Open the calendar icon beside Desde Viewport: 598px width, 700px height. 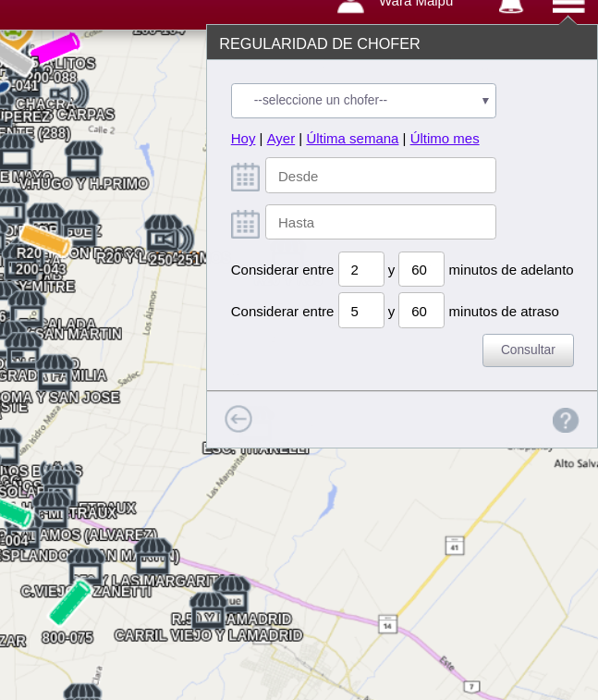(x=245, y=177)
